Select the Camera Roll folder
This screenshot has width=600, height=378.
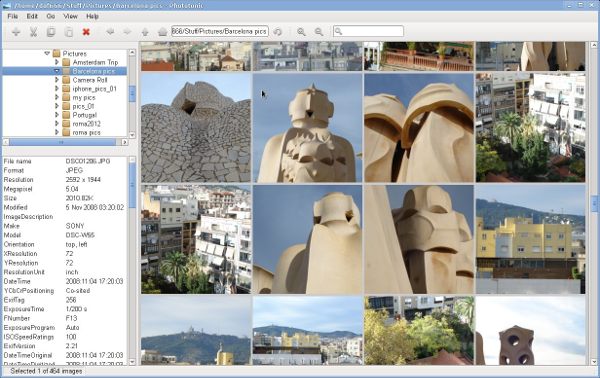coord(90,80)
